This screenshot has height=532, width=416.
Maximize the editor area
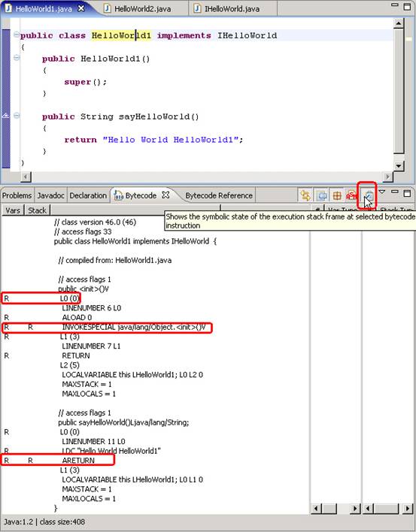[407, 6]
